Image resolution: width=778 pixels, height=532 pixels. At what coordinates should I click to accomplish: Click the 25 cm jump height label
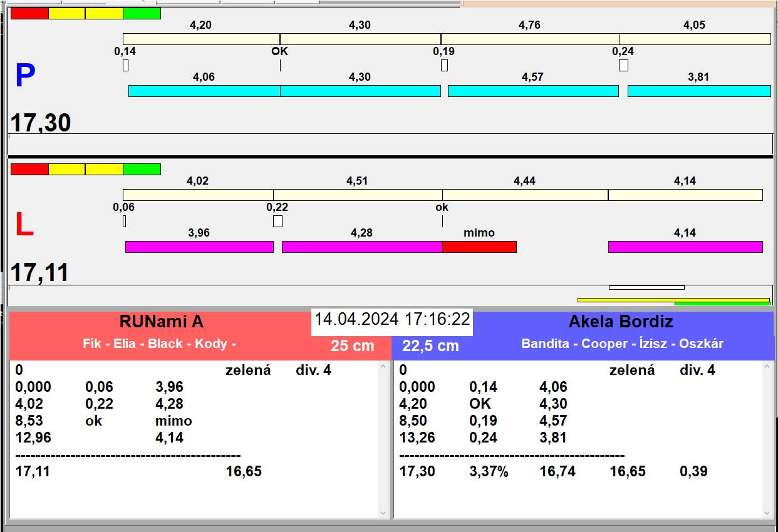(x=353, y=345)
